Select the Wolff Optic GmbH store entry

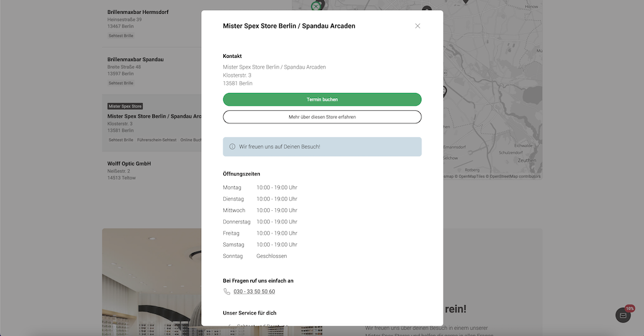(152, 170)
